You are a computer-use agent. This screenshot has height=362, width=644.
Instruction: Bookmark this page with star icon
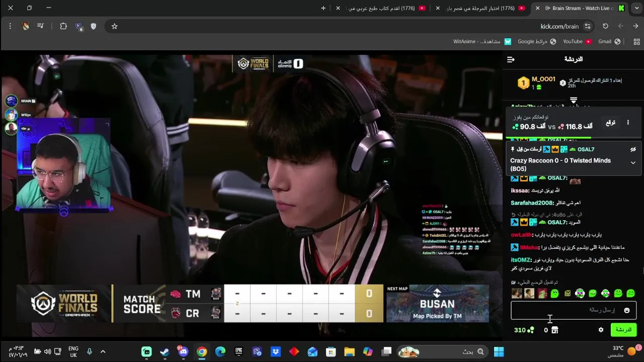click(x=114, y=26)
